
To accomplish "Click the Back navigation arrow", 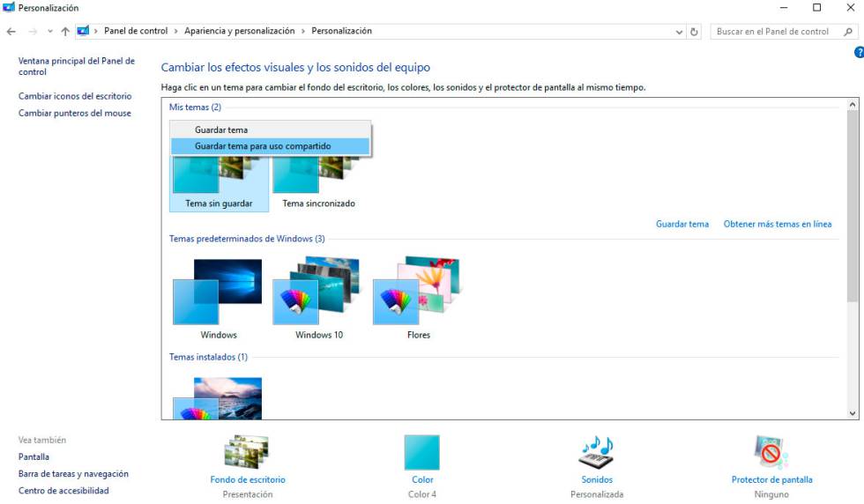I will 11,32.
